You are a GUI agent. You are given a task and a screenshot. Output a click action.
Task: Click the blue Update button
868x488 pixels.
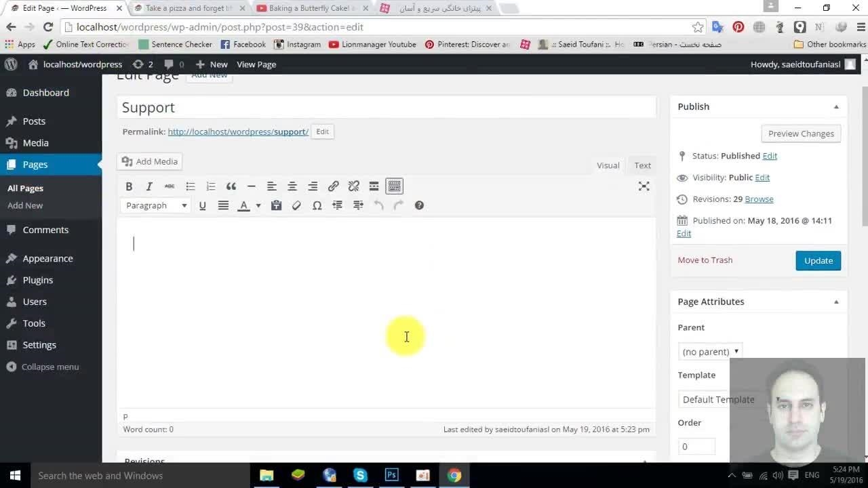tap(818, 261)
